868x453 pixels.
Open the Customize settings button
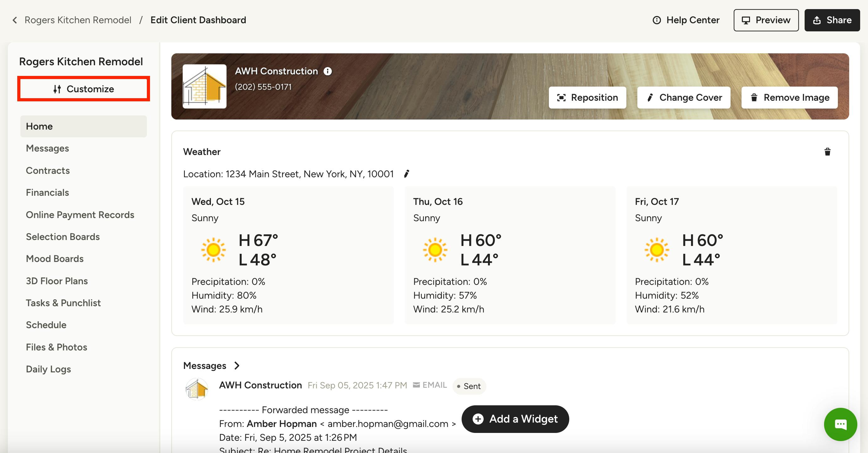(83, 89)
